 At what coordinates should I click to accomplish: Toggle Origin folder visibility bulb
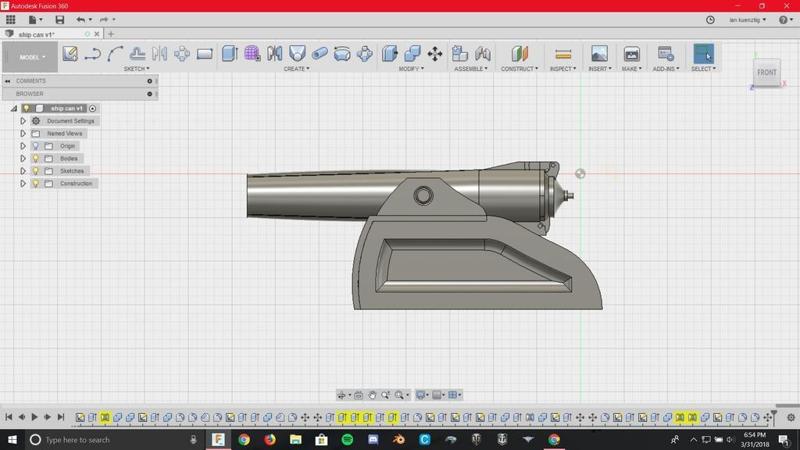point(35,146)
